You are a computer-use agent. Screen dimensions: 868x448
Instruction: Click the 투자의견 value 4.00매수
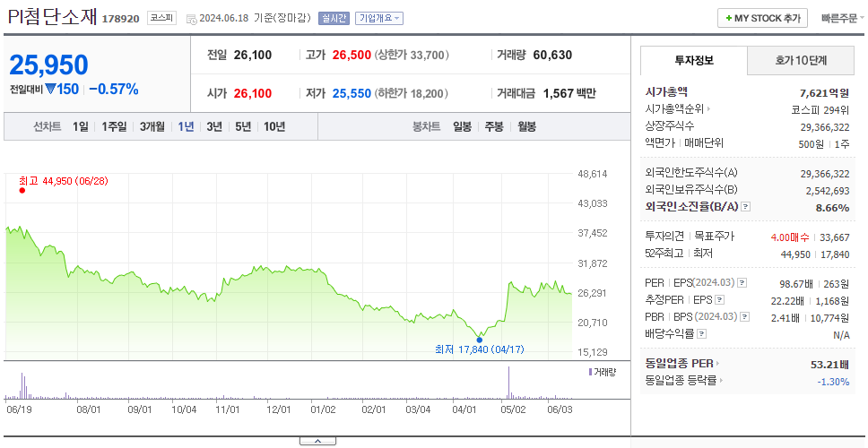coord(790,237)
